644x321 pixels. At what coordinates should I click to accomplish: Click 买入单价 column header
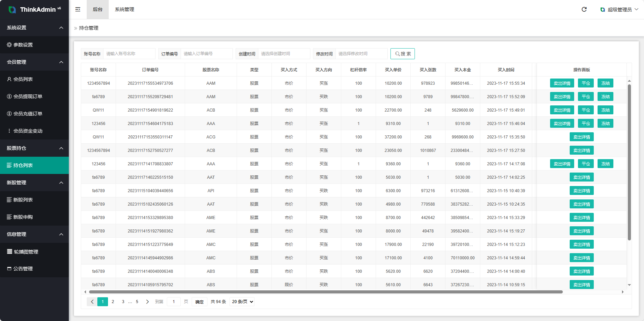coord(393,70)
